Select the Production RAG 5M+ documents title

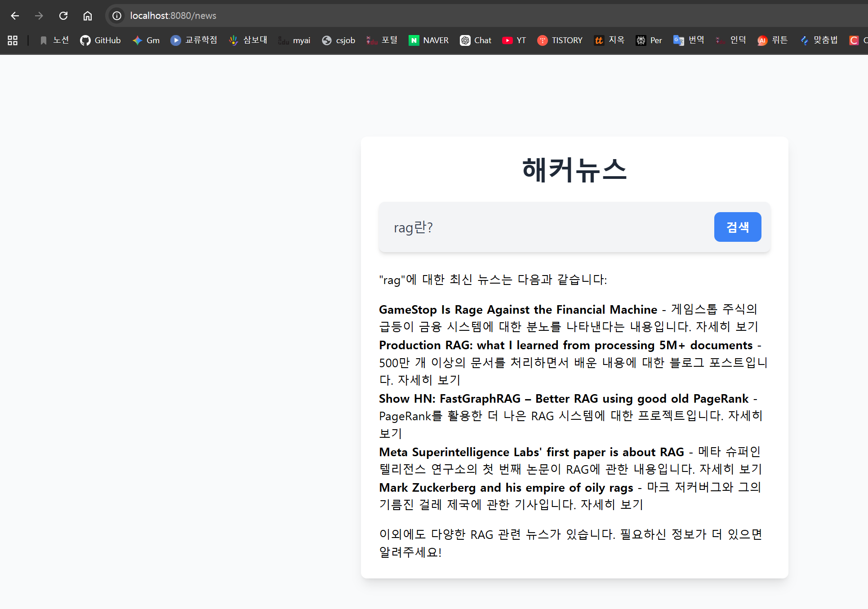565,345
